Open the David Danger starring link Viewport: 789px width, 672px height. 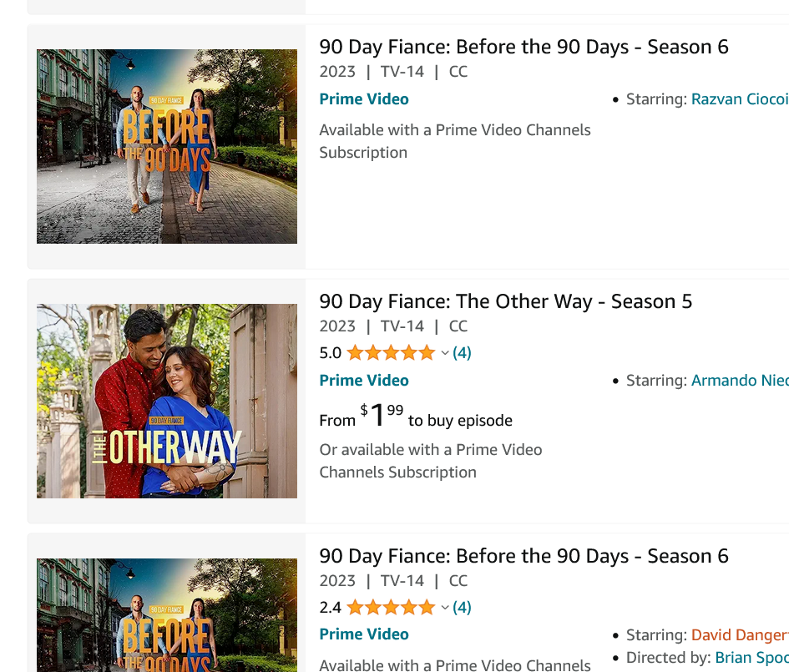[739, 636]
